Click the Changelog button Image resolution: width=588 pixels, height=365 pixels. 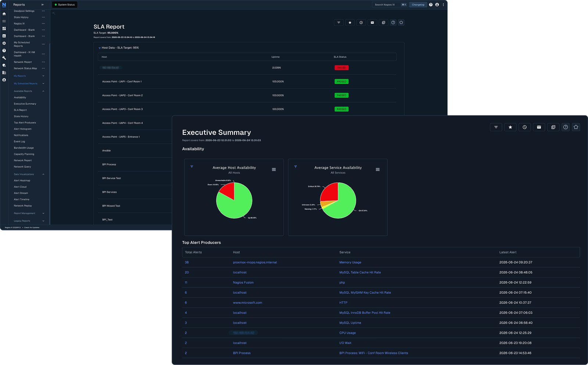coord(418,5)
